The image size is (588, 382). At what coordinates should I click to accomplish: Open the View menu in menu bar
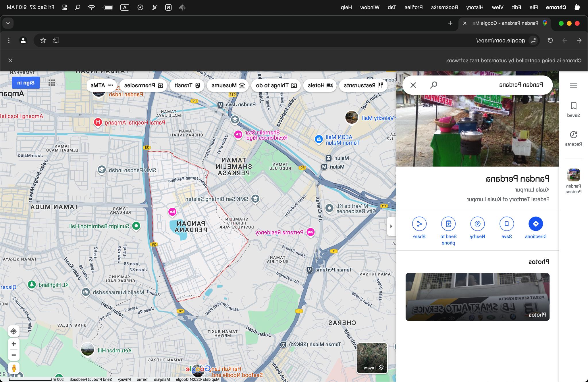pos(498,7)
